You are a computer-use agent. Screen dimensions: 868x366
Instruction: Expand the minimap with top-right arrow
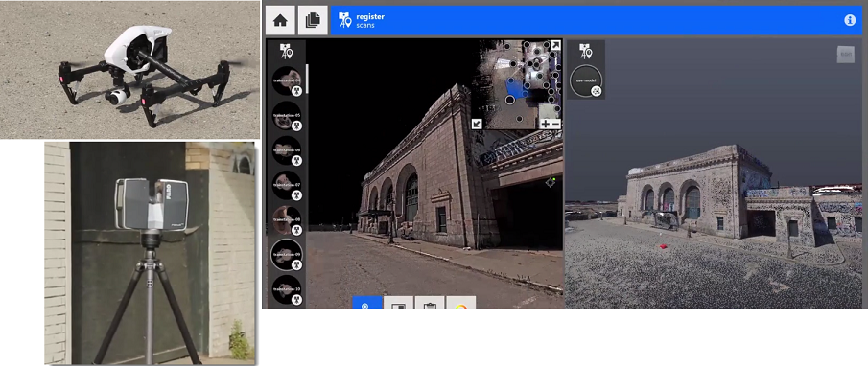point(555,45)
